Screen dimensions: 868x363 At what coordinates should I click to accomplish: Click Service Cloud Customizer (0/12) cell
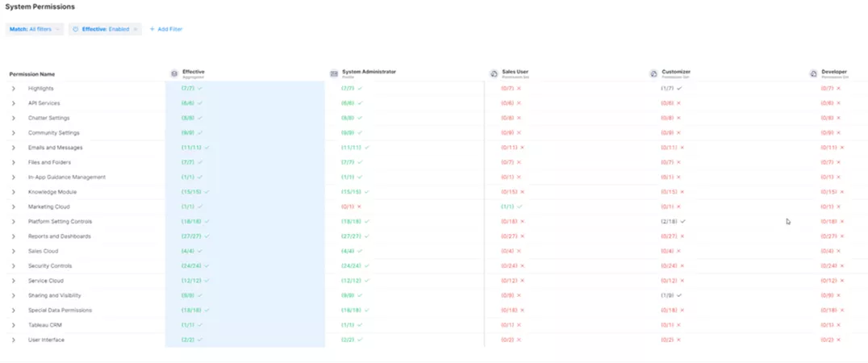673,281
